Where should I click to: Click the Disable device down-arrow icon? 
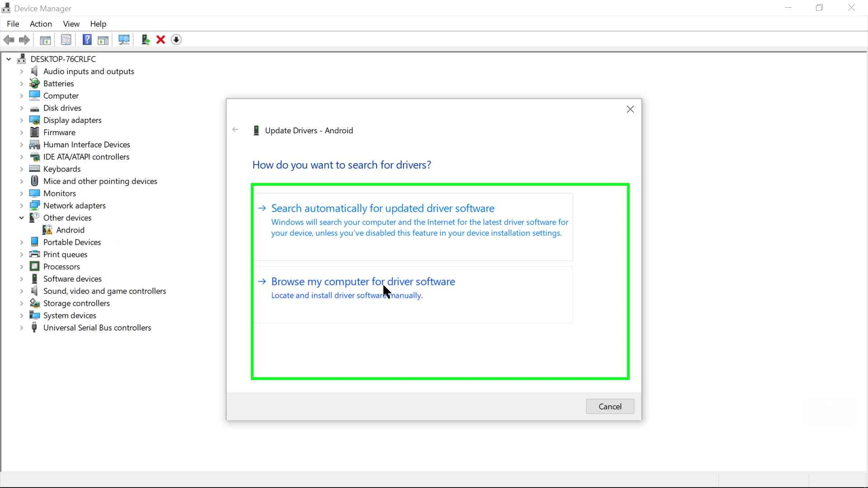point(176,40)
